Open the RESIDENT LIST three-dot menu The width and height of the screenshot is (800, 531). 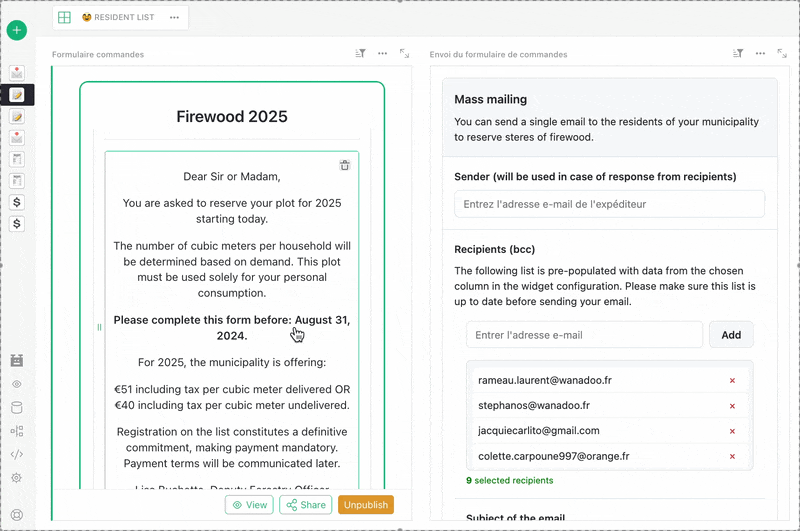click(x=175, y=18)
